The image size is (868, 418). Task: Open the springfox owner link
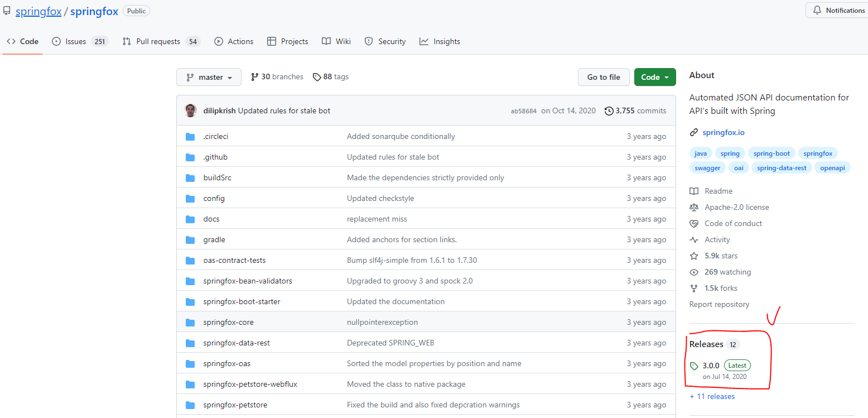tap(38, 11)
